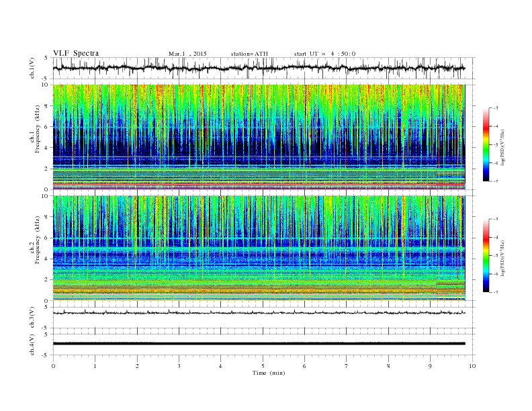Click time axis tick label "6"

click(304, 366)
